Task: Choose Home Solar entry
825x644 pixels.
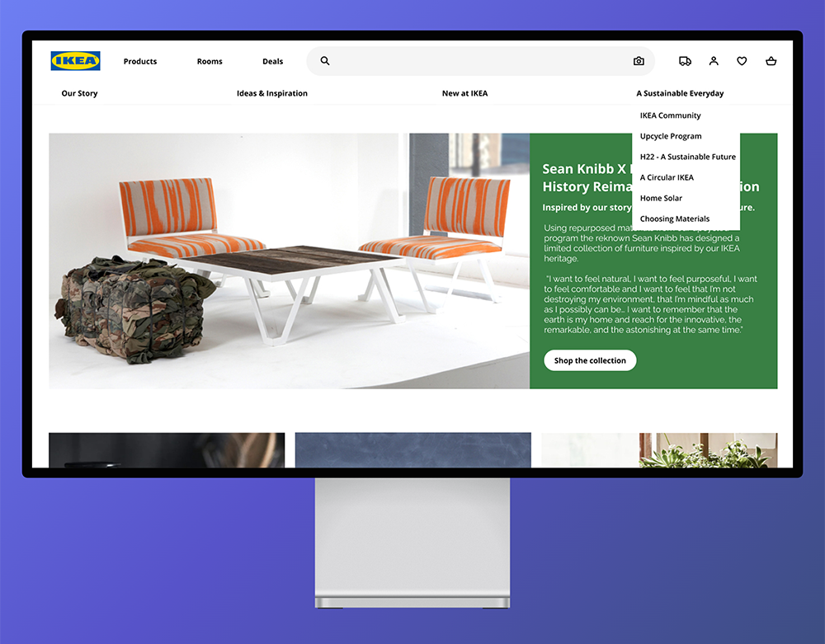Action: pos(661,198)
